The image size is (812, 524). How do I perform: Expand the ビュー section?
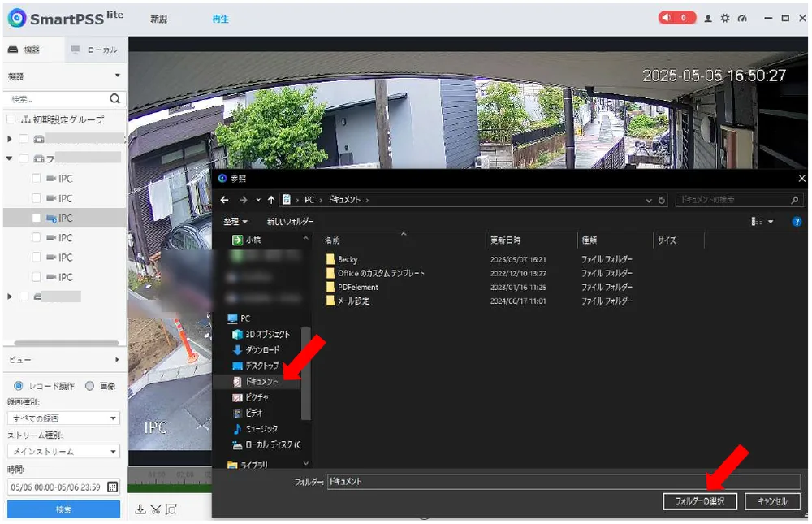pos(64,359)
